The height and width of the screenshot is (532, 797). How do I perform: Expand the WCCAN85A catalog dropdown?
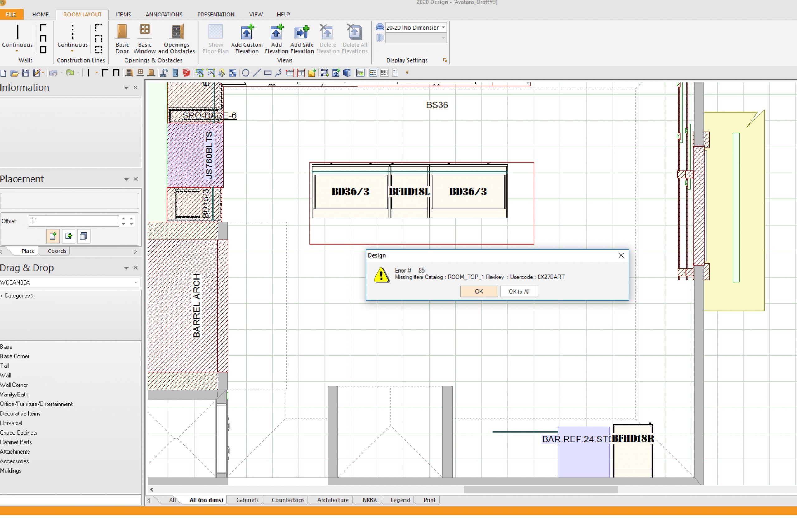(135, 282)
